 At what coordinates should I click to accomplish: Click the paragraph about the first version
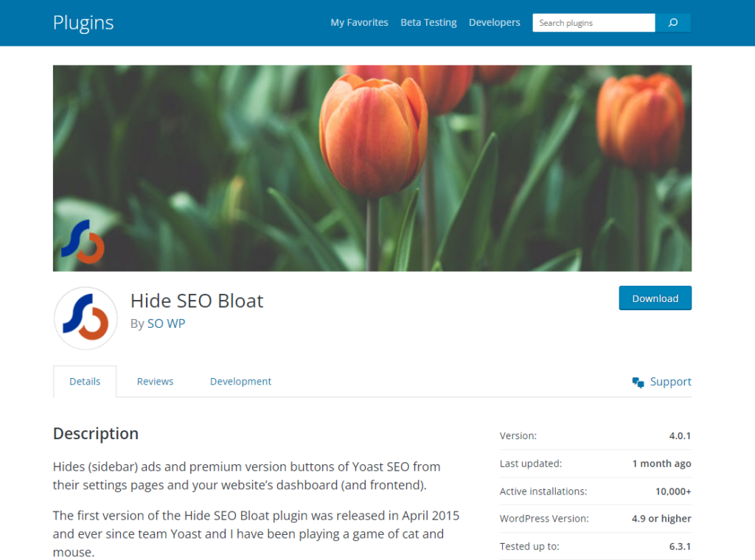[256, 533]
